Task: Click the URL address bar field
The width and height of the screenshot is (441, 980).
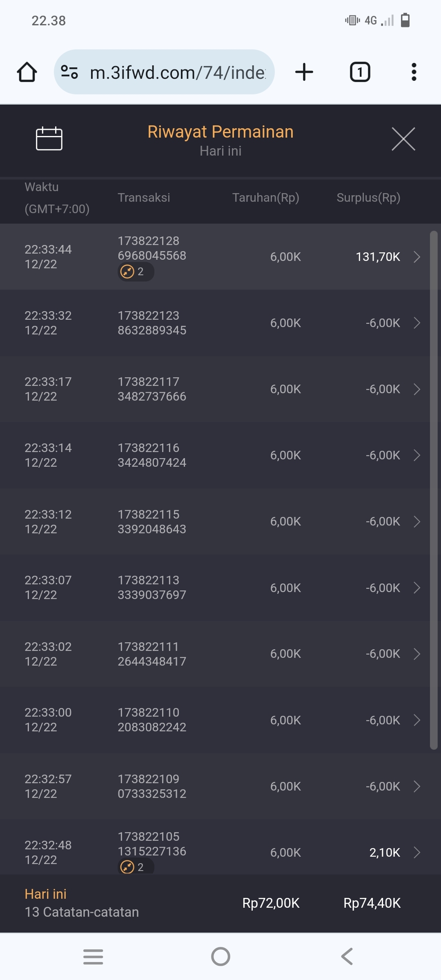Action: pyautogui.click(x=178, y=72)
